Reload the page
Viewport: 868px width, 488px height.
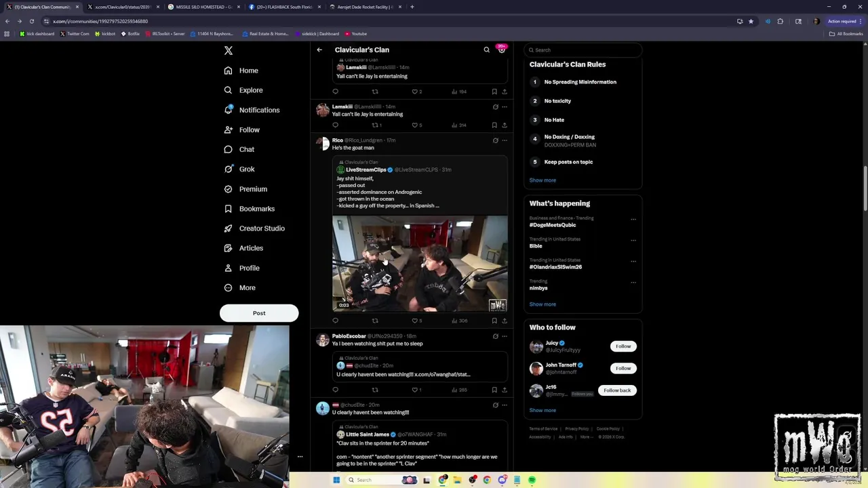(x=31, y=21)
